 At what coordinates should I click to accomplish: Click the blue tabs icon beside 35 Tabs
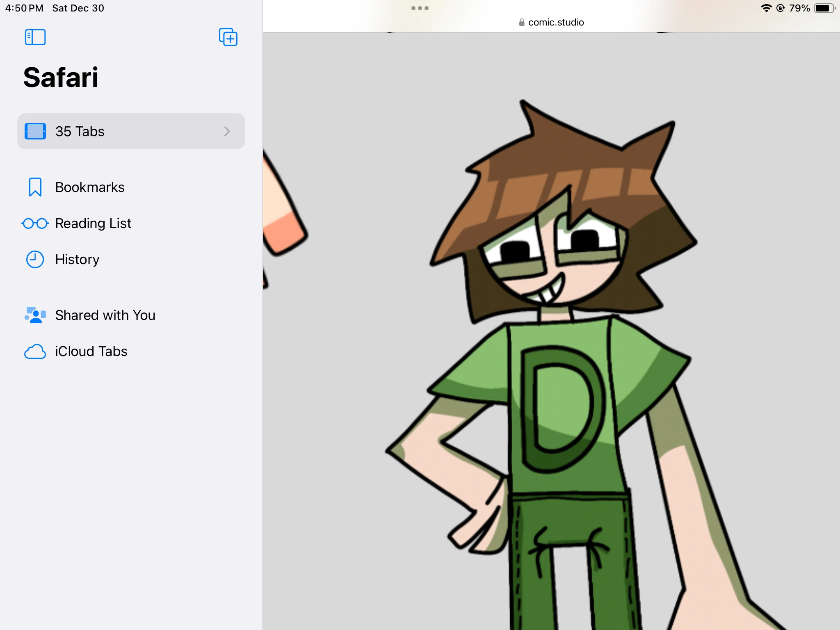coord(35,131)
